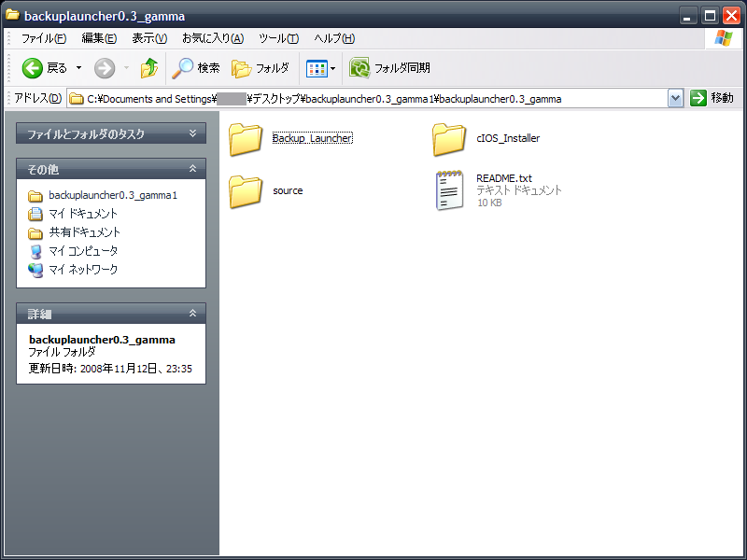Select the Backup_Launcher folder icon
Image resolution: width=747 pixels, height=560 pixels.
point(246,139)
